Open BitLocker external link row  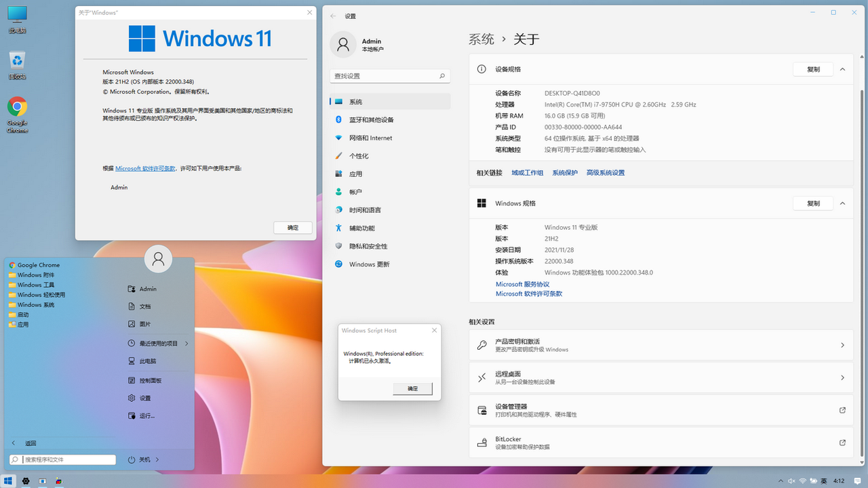(x=661, y=443)
